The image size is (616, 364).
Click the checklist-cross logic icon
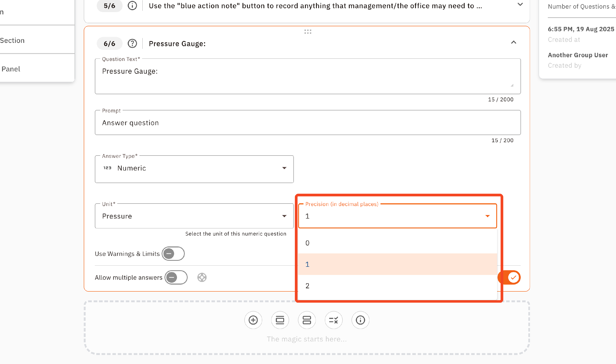[x=333, y=320]
